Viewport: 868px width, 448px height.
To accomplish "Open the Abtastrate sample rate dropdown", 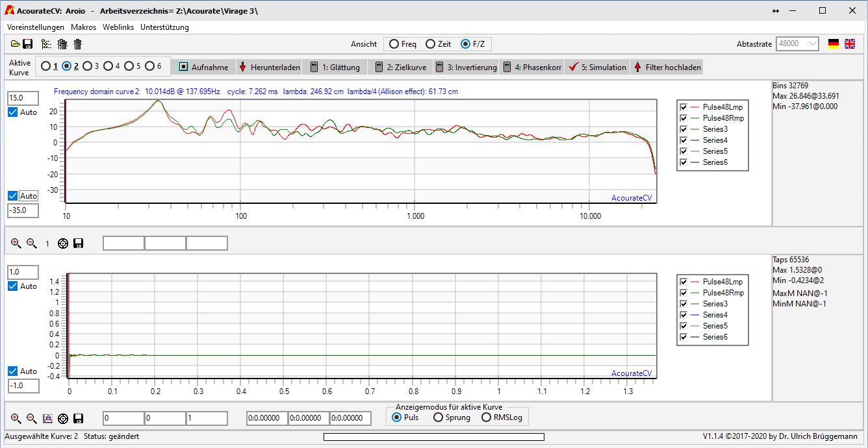I will [812, 44].
